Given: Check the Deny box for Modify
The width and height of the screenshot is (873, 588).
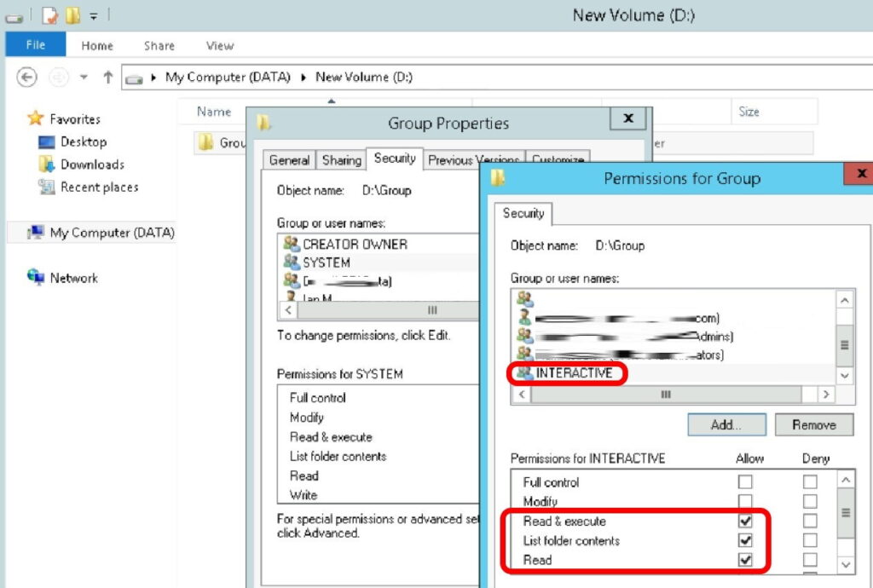Looking at the screenshot, I should [809, 501].
